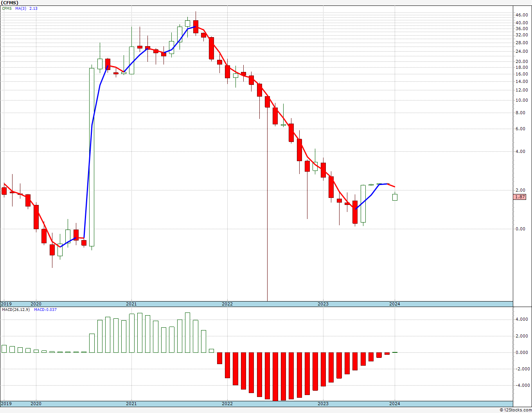This screenshot has width=532, height=413.
Task: Click the MACD(26,12,9) indicator label
Action: click(x=16, y=310)
